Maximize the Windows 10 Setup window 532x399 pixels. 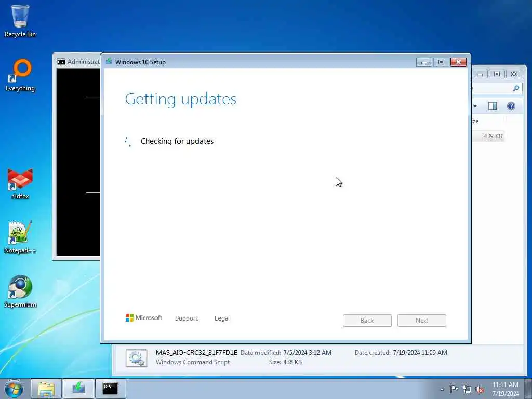pos(441,62)
